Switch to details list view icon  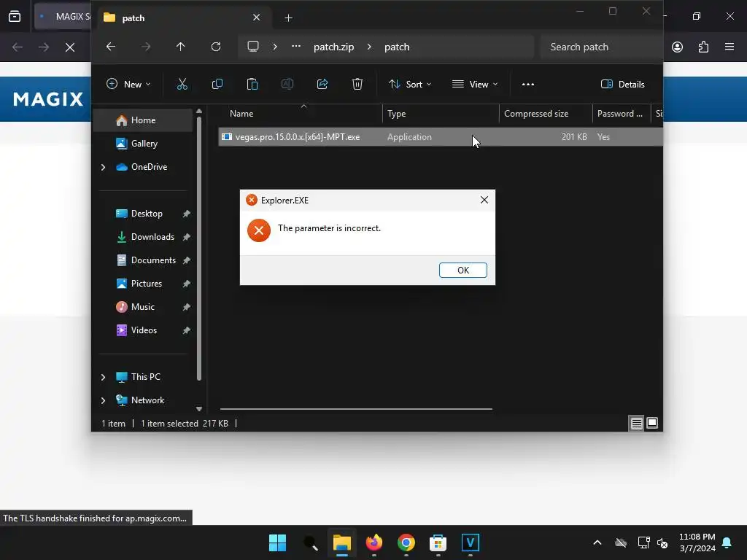tap(636, 423)
